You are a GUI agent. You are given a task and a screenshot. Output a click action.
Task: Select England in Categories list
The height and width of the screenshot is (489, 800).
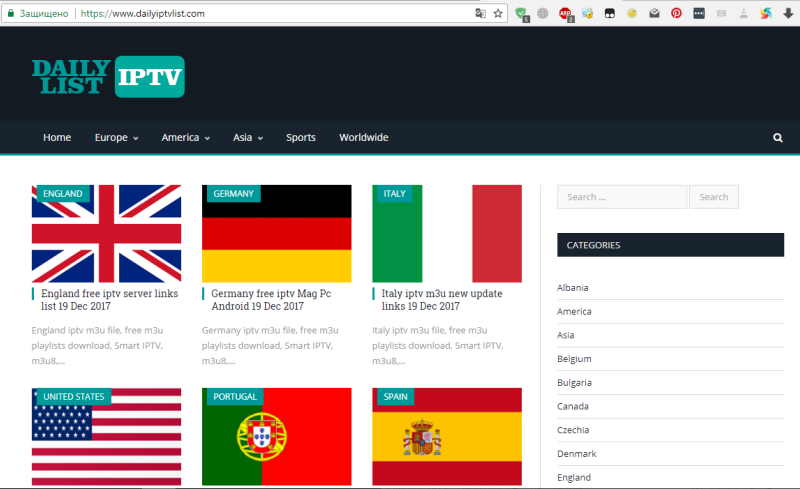[x=574, y=478]
